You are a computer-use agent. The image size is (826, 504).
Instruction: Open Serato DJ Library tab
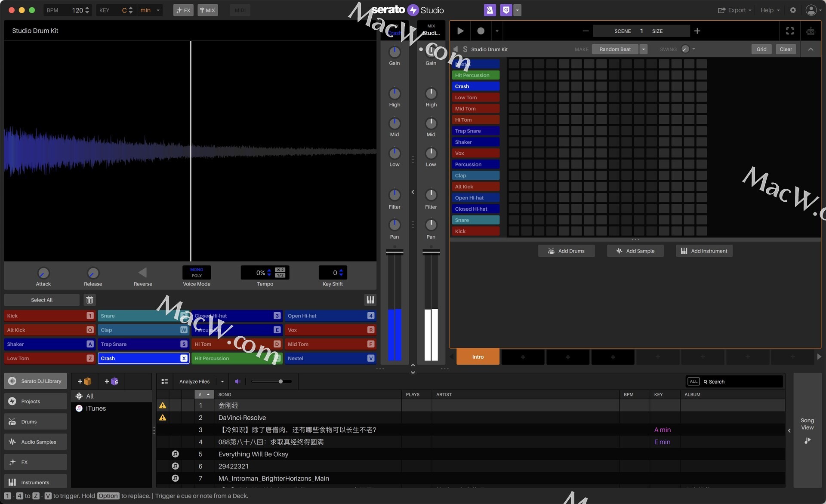coord(35,381)
